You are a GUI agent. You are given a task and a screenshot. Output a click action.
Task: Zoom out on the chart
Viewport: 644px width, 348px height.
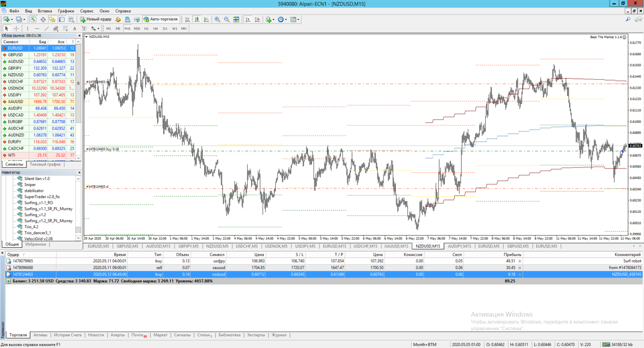click(227, 19)
